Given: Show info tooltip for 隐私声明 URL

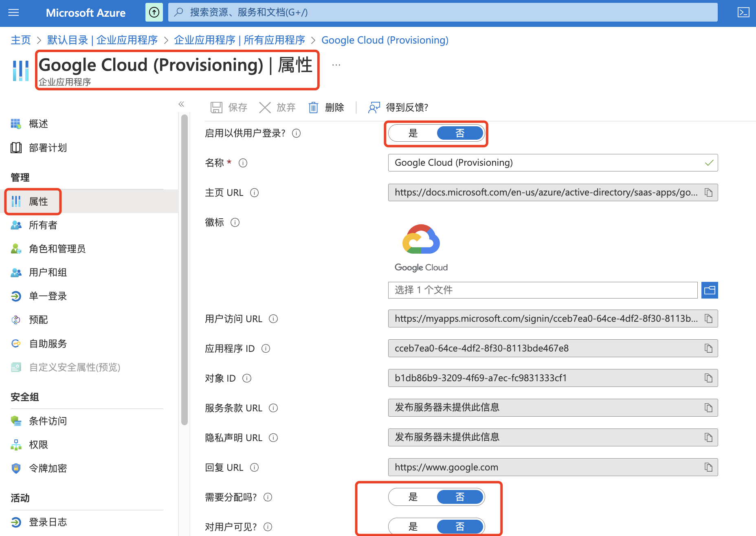Looking at the screenshot, I should coord(274,438).
